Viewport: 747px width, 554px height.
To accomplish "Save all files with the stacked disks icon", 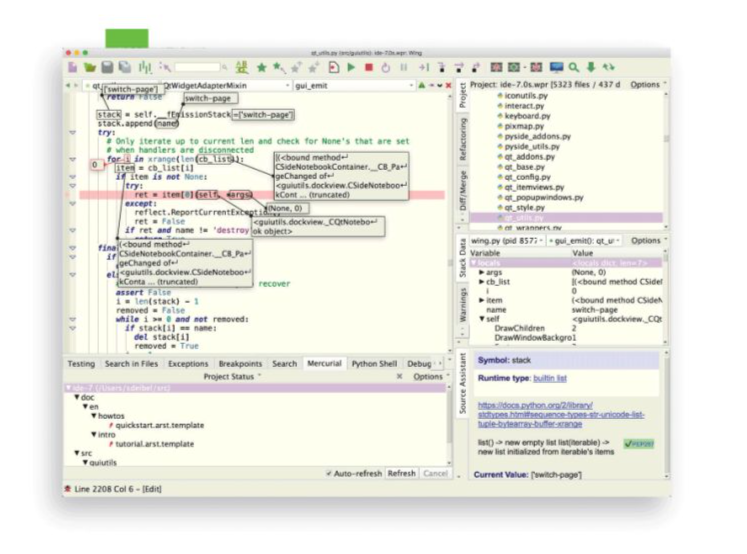I will pos(125,68).
